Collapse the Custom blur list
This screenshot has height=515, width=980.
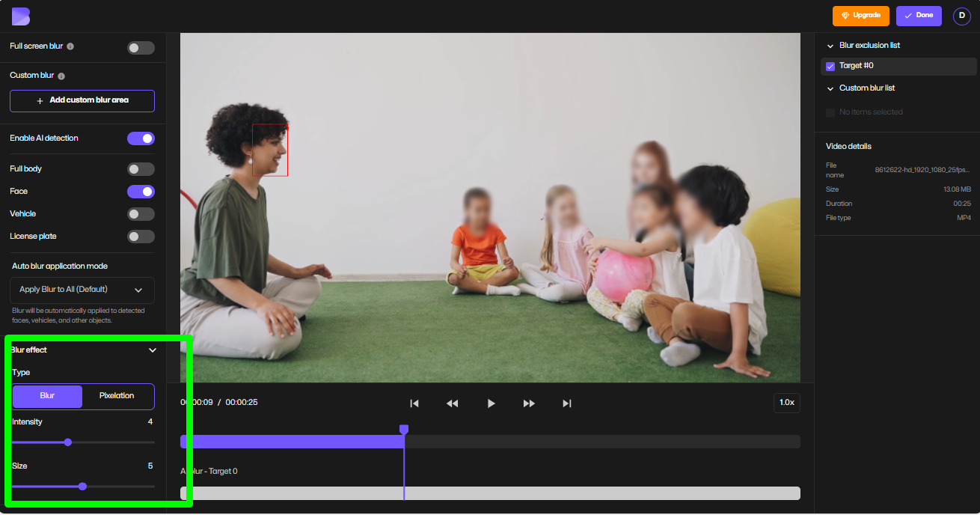pyautogui.click(x=830, y=88)
